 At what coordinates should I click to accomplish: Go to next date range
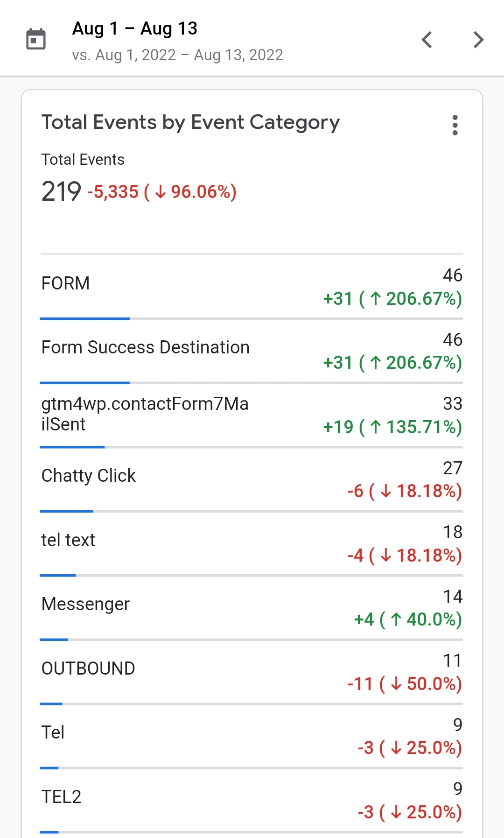(x=478, y=40)
